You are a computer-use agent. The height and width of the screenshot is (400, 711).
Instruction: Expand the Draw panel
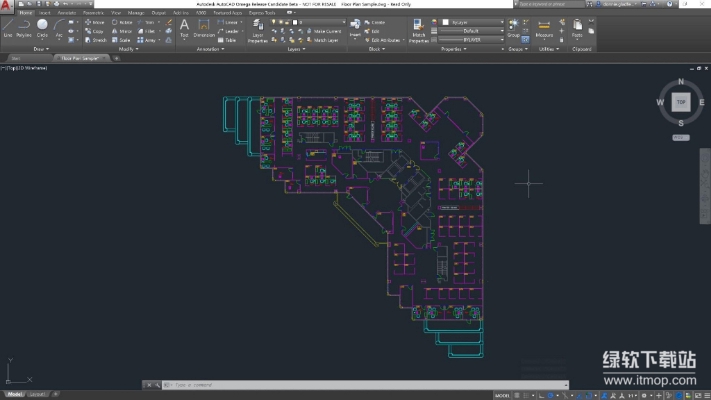coord(41,49)
